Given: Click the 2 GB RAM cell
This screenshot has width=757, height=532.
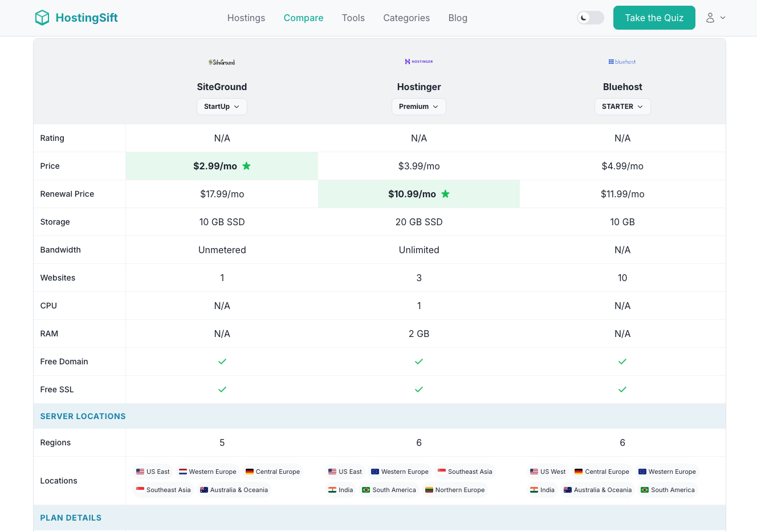Looking at the screenshot, I should [419, 334].
